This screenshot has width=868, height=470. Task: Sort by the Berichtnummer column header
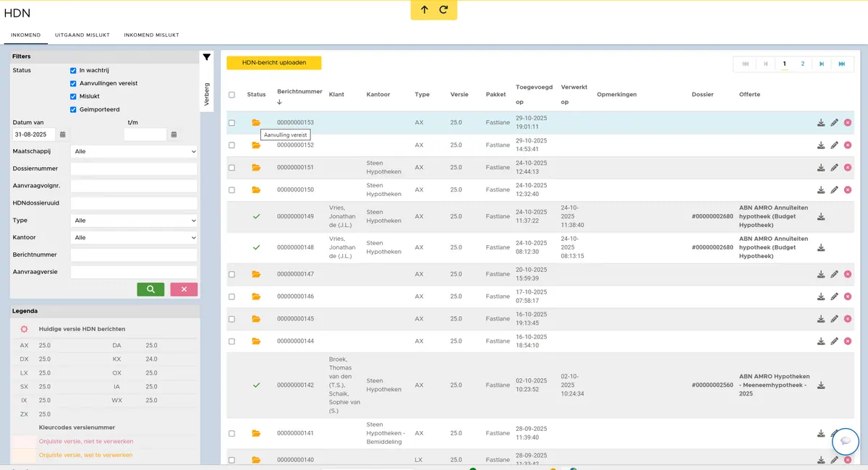[299, 92]
